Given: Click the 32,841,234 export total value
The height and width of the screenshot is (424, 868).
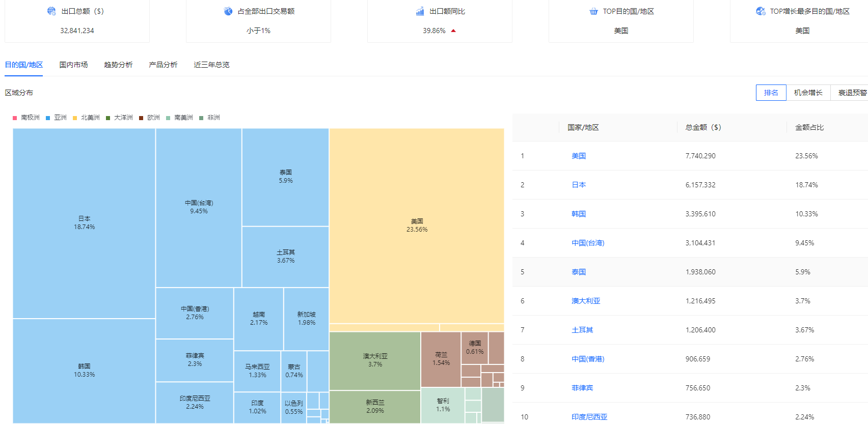Looking at the screenshot, I should coord(77,31).
